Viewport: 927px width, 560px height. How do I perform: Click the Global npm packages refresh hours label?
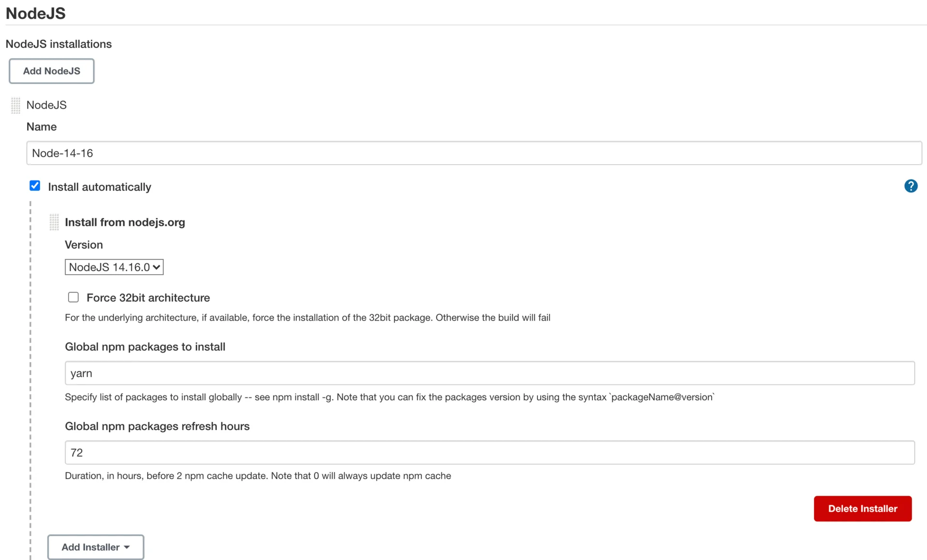[157, 426]
